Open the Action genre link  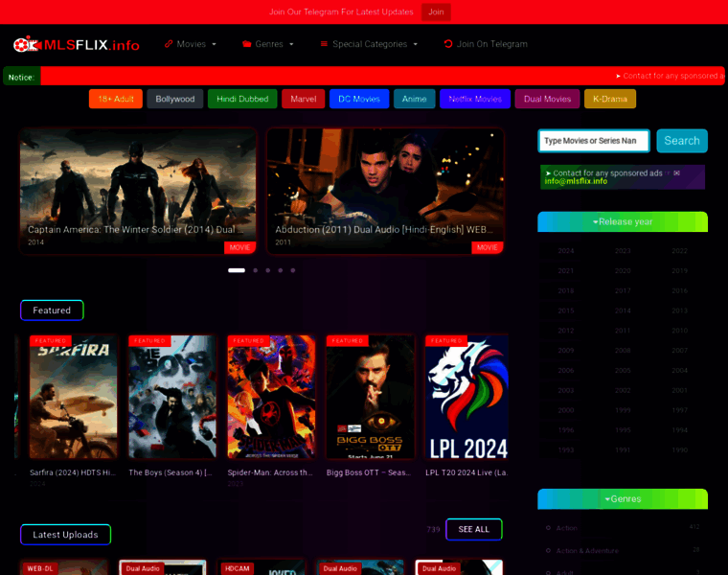(x=567, y=528)
